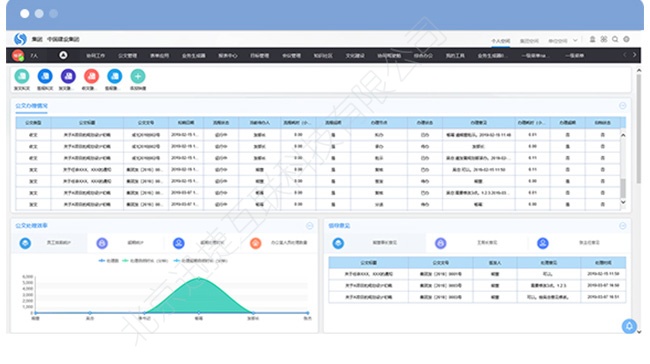Switch to 个人空间 tab
The height and width of the screenshot is (364, 650).
pyautogui.click(x=501, y=41)
